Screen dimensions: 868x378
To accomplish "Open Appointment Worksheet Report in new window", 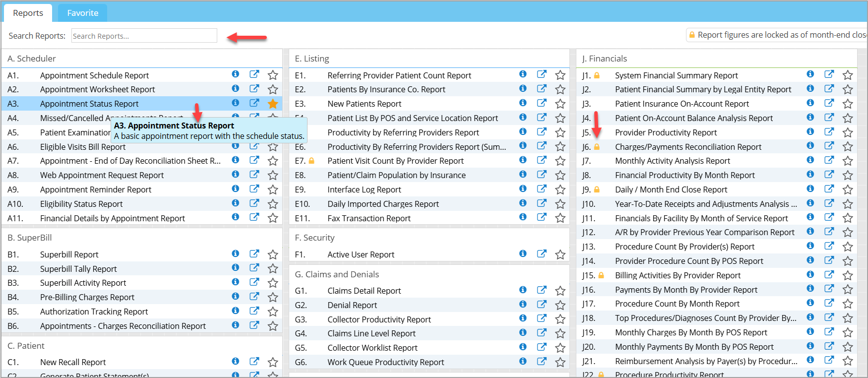I will pos(254,88).
